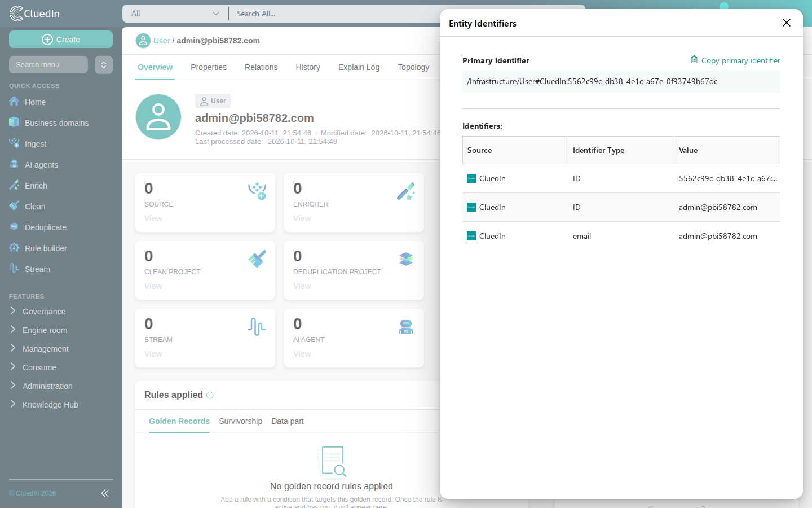The width and height of the screenshot is (812, 508).
Task: Open Rule builder gear icon
Action: 14,248
